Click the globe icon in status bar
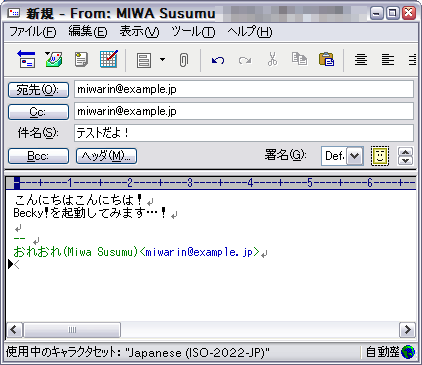 (408, 352)
